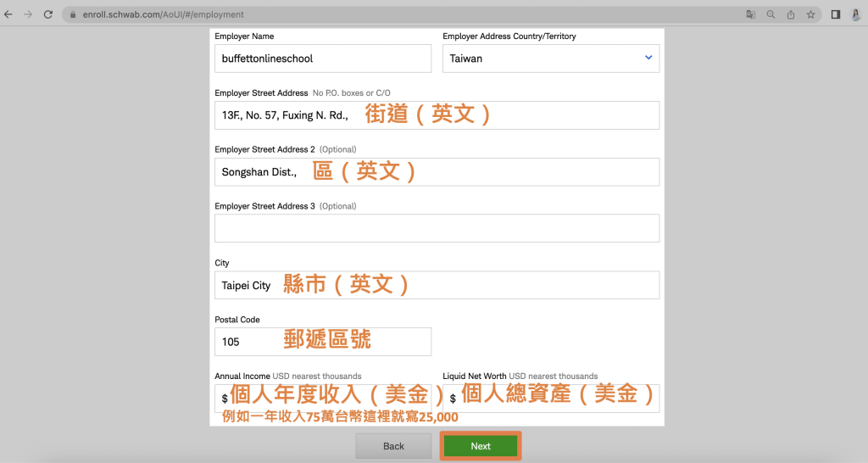
Task: Toggle the browser side panel icon
Action: point(836,14)
